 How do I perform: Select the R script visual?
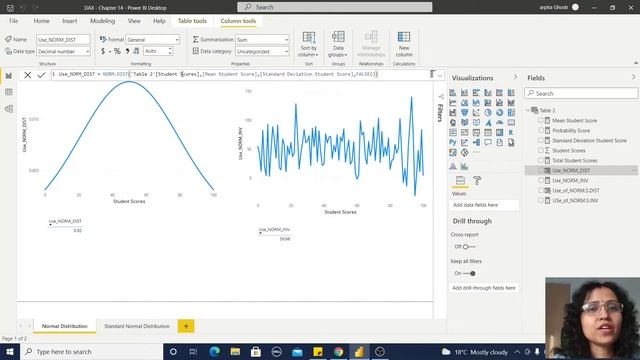(x=511, y=132)
